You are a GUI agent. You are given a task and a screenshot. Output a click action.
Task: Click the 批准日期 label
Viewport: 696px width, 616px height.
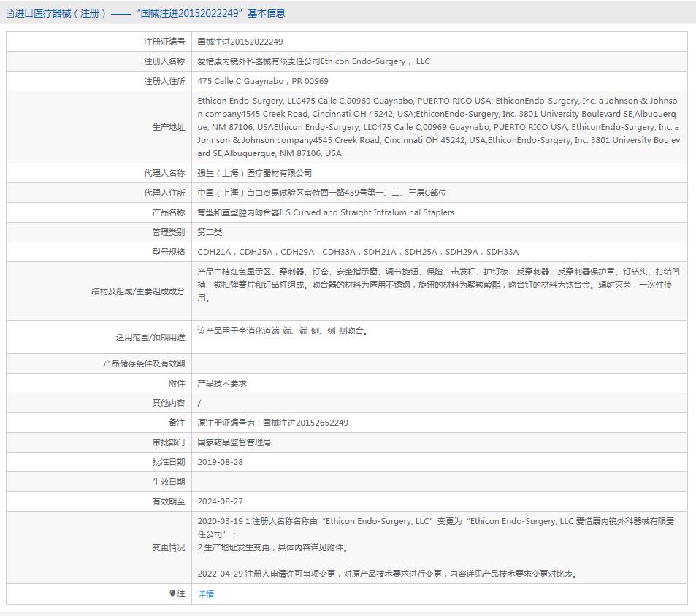(x=169, y=462)
